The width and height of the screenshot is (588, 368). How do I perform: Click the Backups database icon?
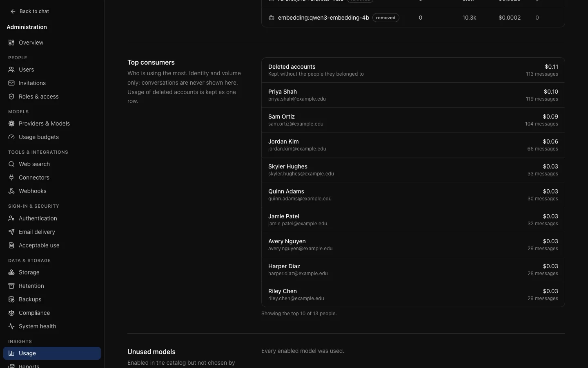(11, 299)
